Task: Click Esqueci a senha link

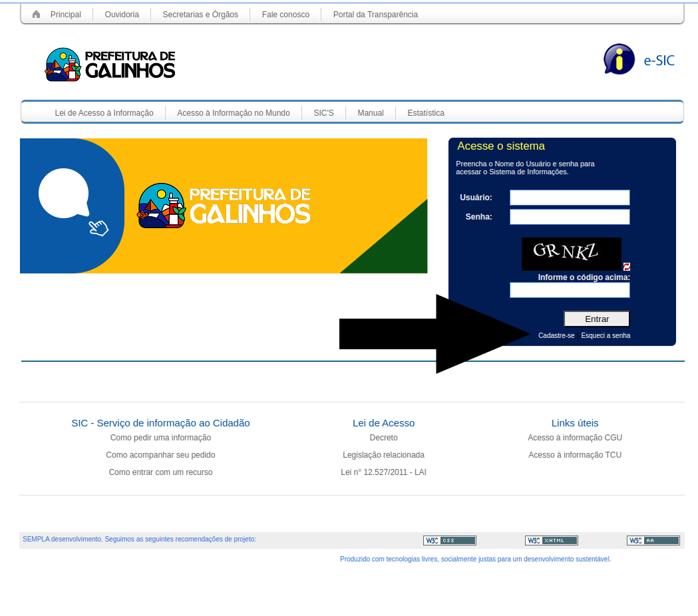Action: [606, 336]
